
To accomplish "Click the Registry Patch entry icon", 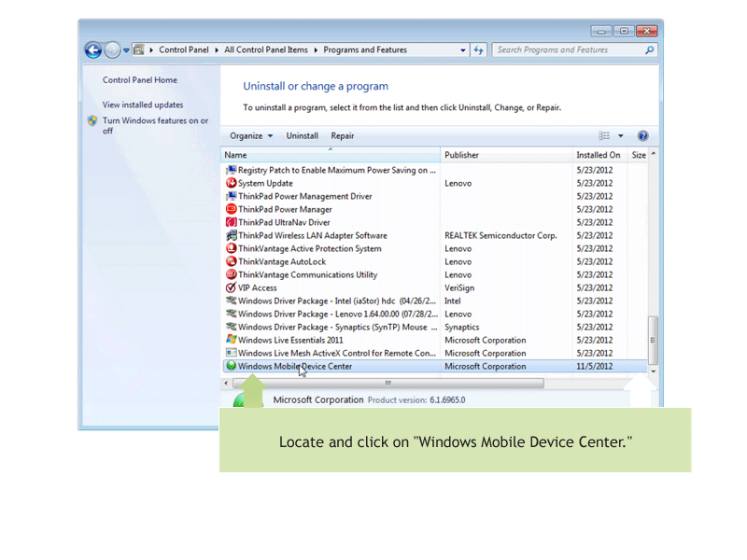I will click(231, 170).
